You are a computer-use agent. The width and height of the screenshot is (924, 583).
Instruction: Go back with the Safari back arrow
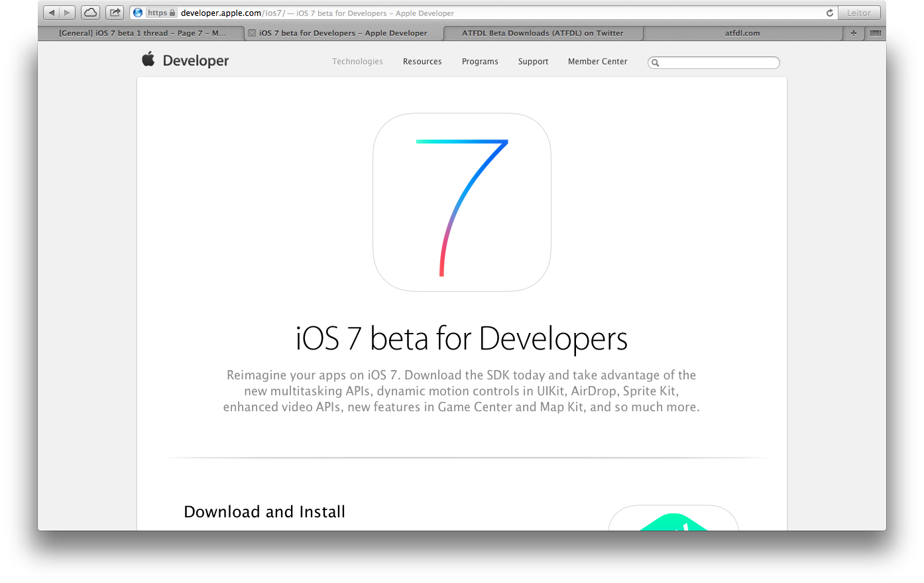tap(52, 13)
